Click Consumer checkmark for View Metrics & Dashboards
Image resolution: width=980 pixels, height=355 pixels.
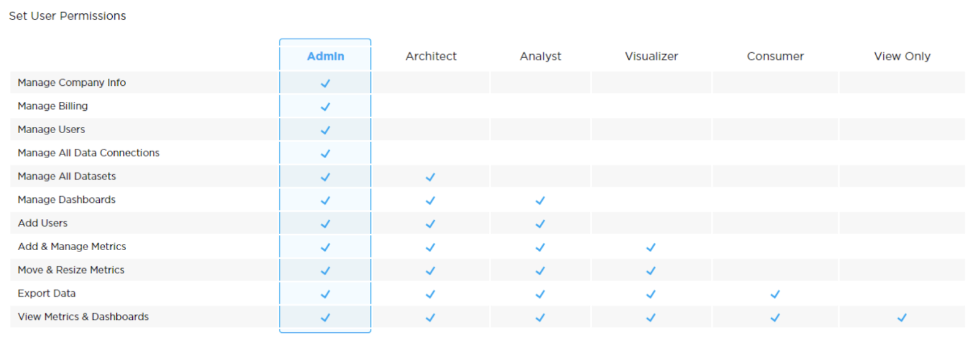tap(775, 318)
